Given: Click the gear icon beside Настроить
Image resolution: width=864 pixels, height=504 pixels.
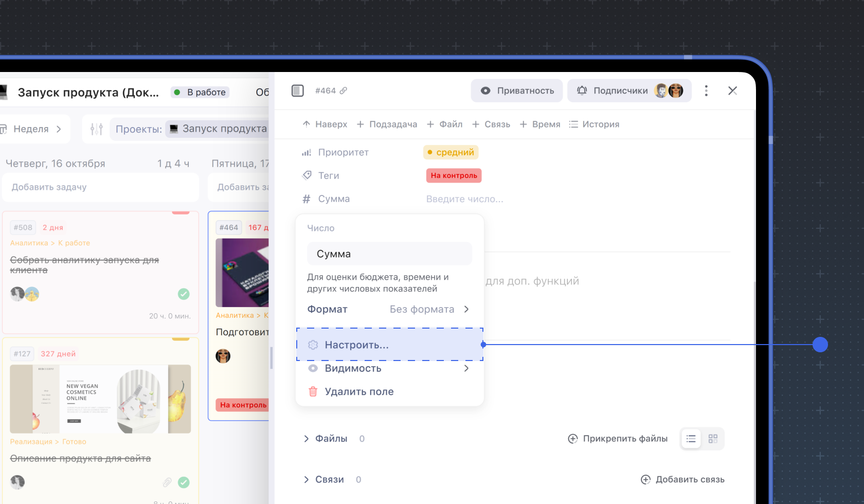Looking at the screenshot, I should click(x=313, y=345).
